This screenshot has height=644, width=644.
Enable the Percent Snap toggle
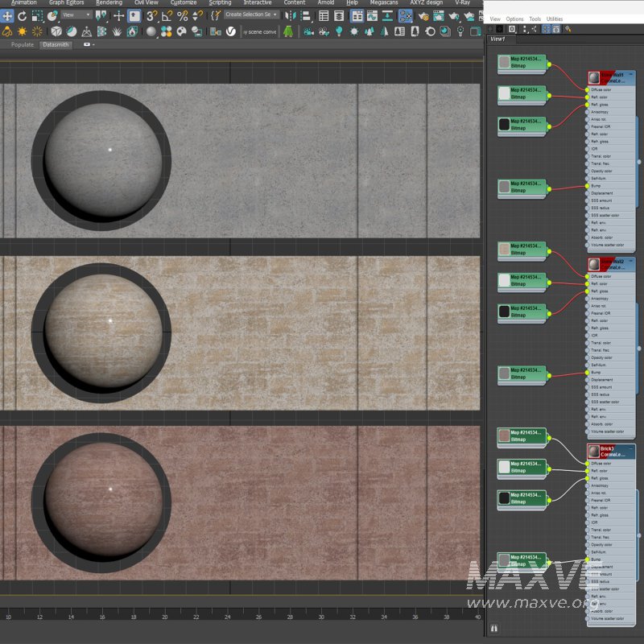182,16
